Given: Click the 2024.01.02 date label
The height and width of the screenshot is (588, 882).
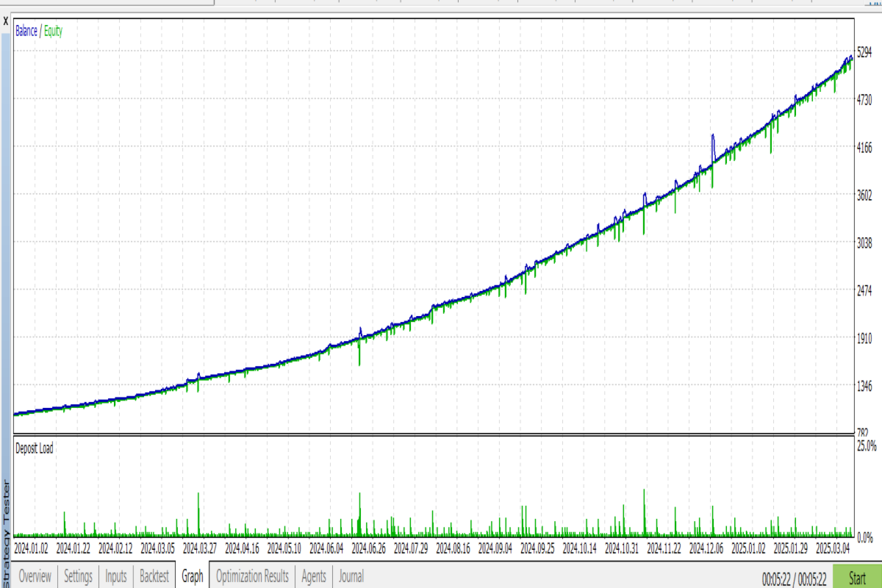Looking at the screenshot, I should coord(32,548).
